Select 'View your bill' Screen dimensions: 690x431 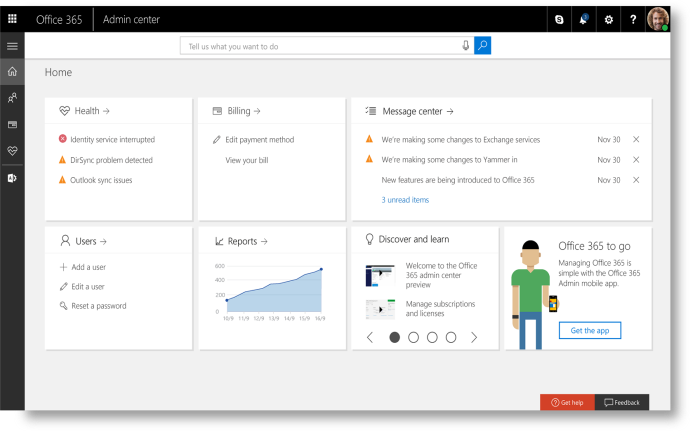pos(247,160)
